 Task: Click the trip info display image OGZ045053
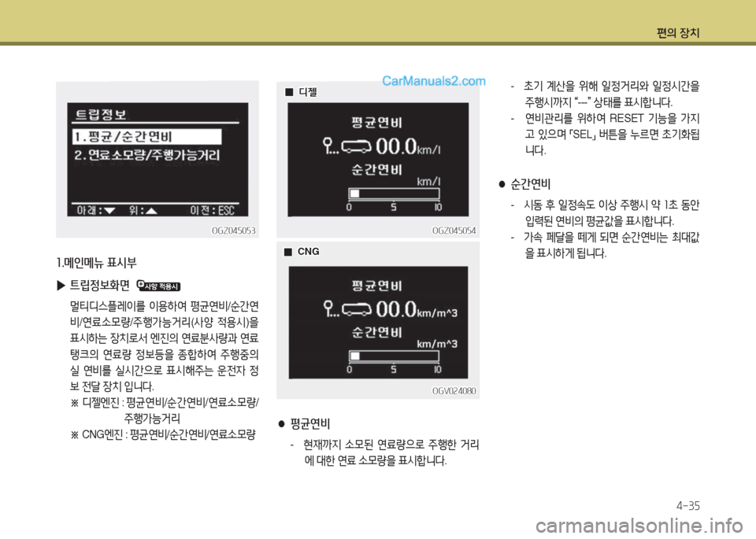(x=157, y=160)
